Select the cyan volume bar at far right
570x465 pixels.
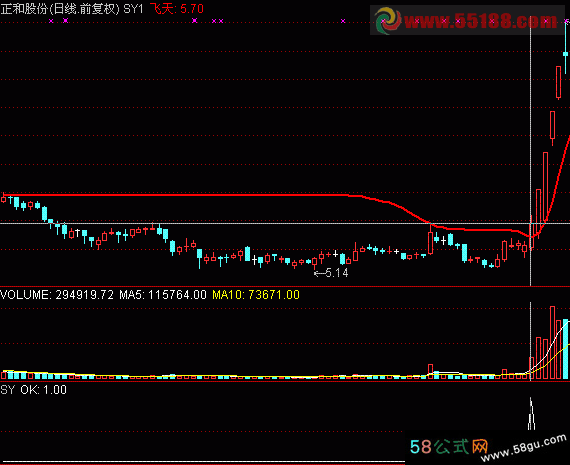[x=565, y=349]
